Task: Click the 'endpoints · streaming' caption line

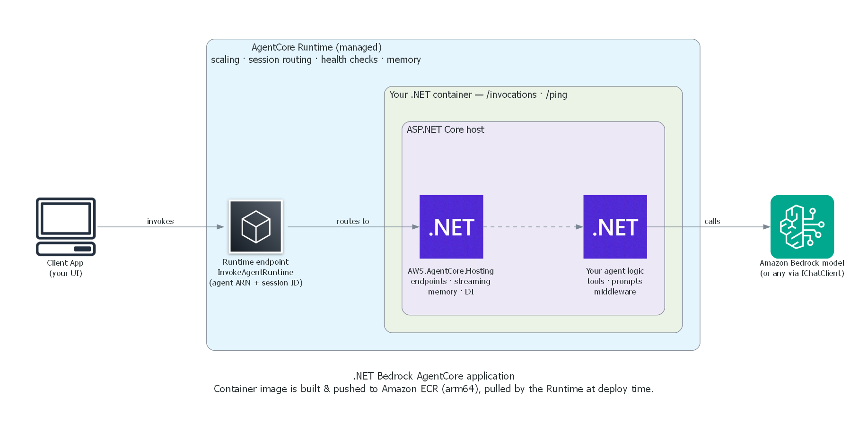Action: click(x=451, y=281)
